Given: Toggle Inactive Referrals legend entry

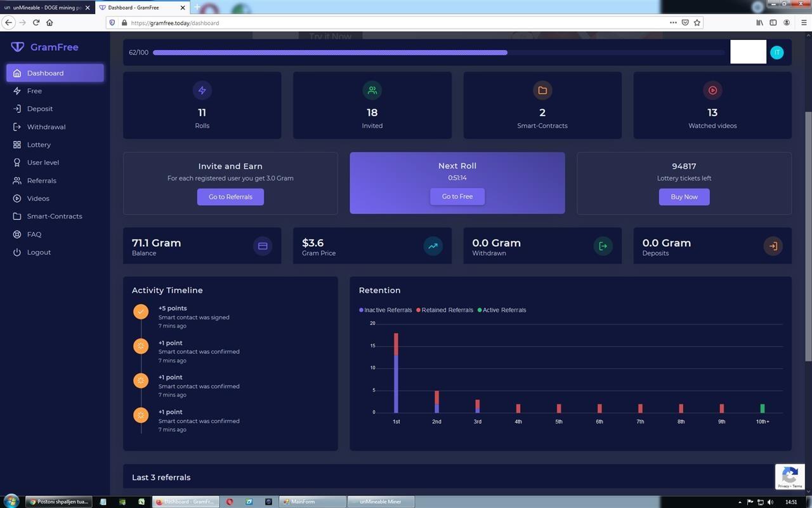Looking at the screenshot, I should (386, 310).
